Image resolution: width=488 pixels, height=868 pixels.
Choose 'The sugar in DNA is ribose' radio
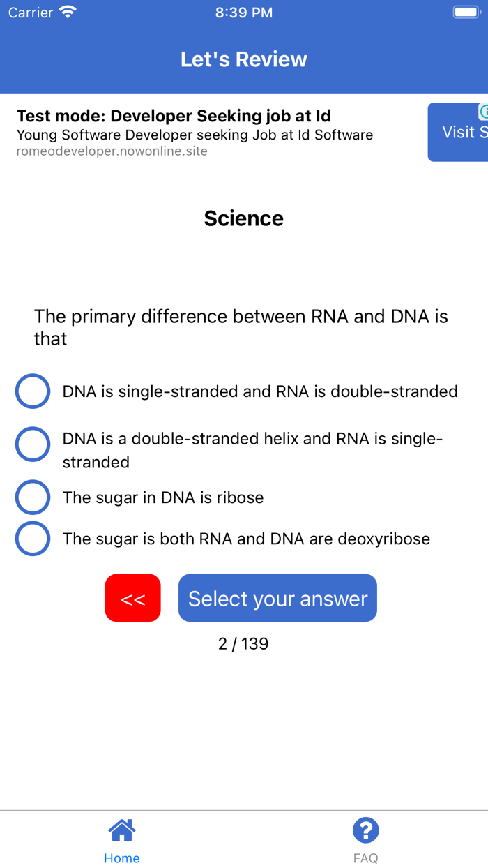click(x=33, y=497)
